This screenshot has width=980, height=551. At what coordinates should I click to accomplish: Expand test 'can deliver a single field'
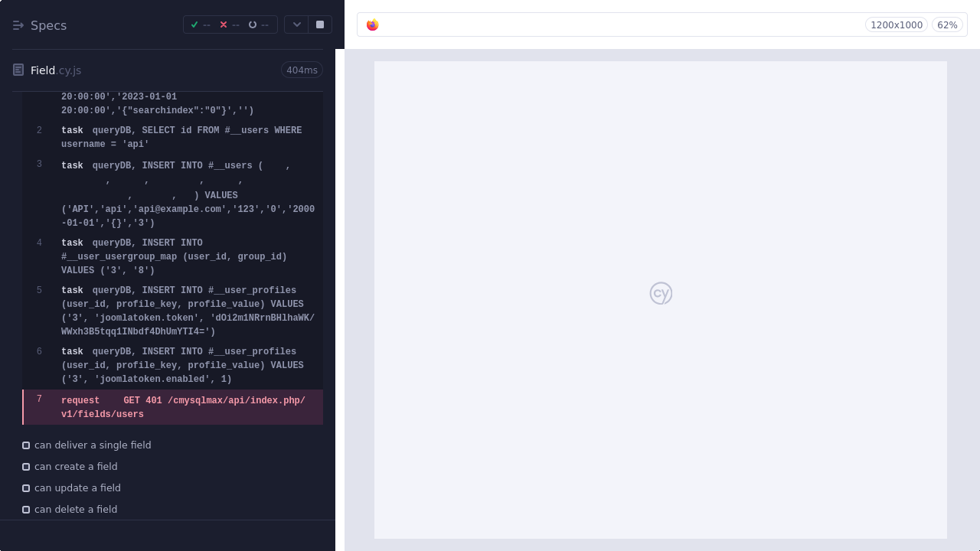93,445
